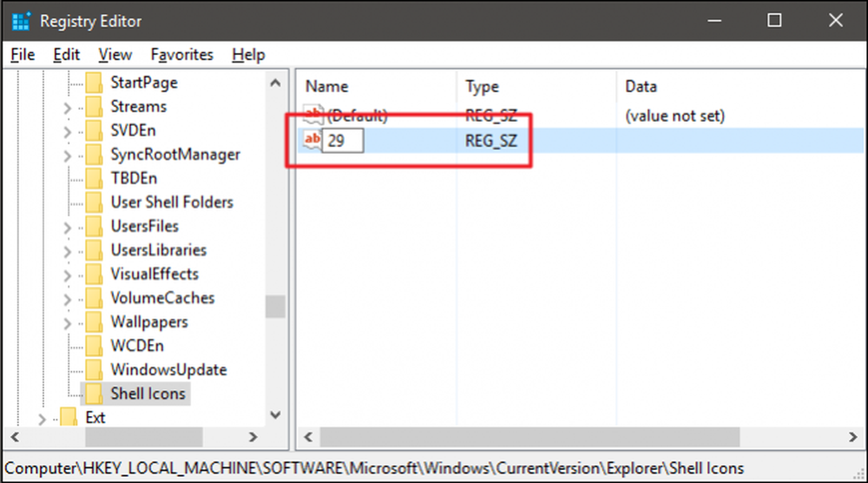Select the (Default) value name
The width and height of the screenshot is (868, 483).
point(357,116)
